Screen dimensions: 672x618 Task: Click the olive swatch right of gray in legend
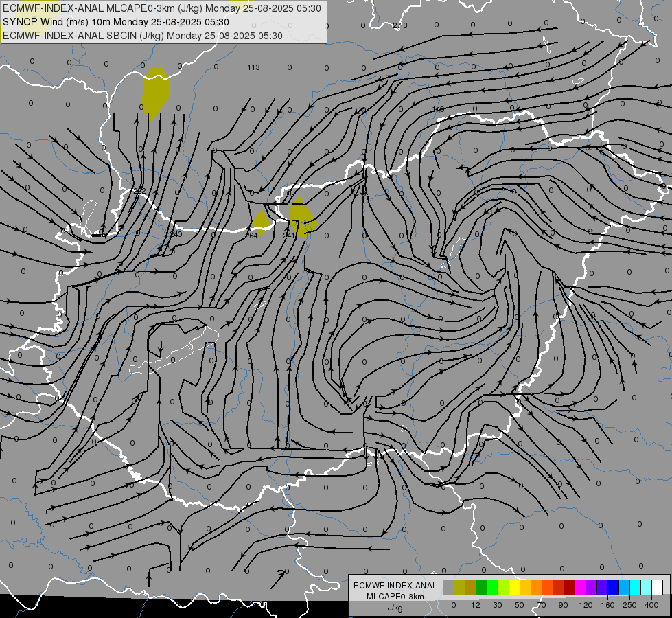click(459, 587)
